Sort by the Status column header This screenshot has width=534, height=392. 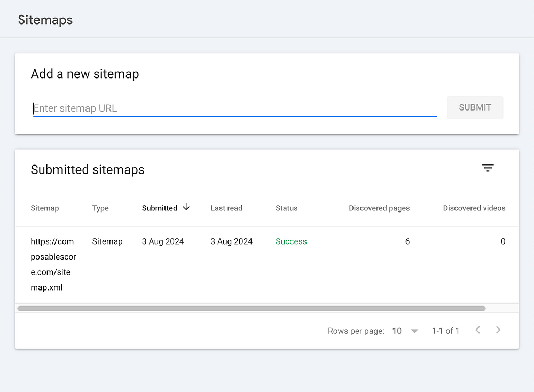(287, 208)
